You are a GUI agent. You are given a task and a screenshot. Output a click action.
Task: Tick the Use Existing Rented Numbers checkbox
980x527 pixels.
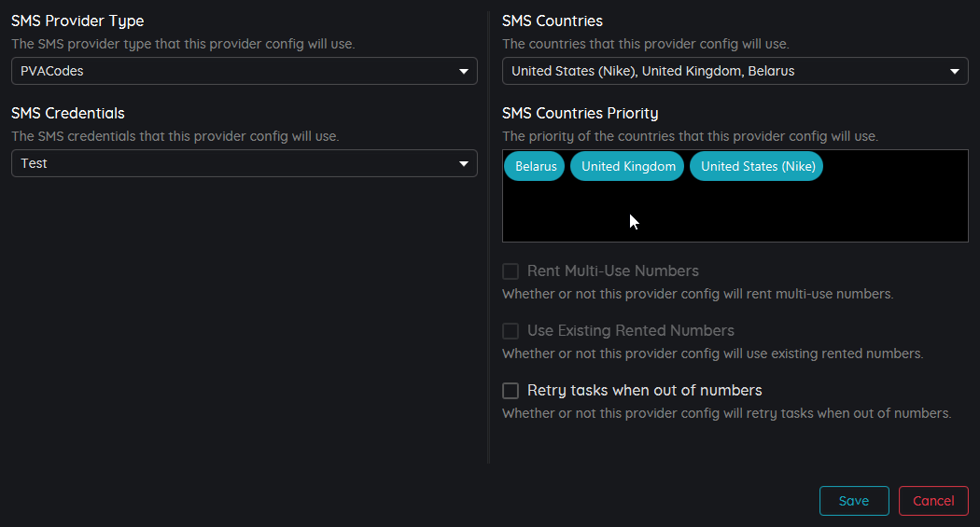[x=511, y=331]
